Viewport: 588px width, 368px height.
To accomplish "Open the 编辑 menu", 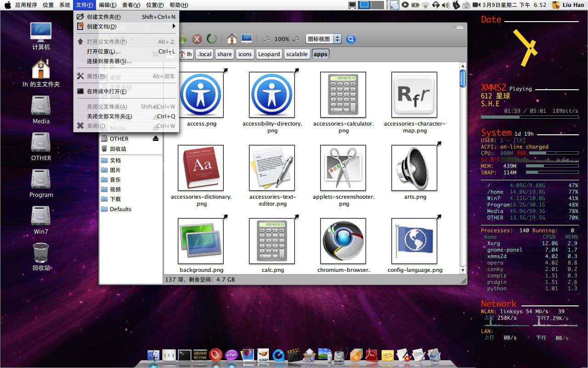I will tap(107, 5).
